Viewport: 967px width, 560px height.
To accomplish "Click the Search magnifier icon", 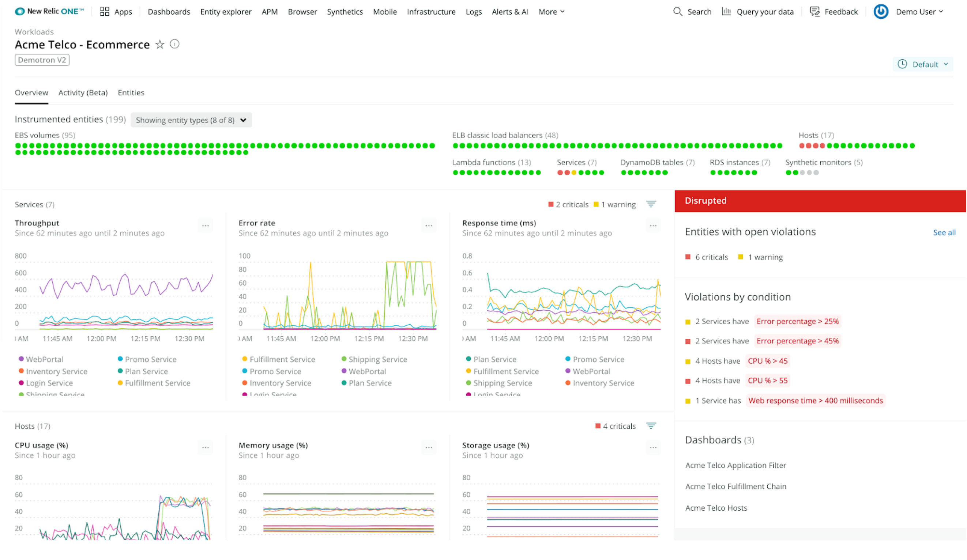I will point(678,11).
